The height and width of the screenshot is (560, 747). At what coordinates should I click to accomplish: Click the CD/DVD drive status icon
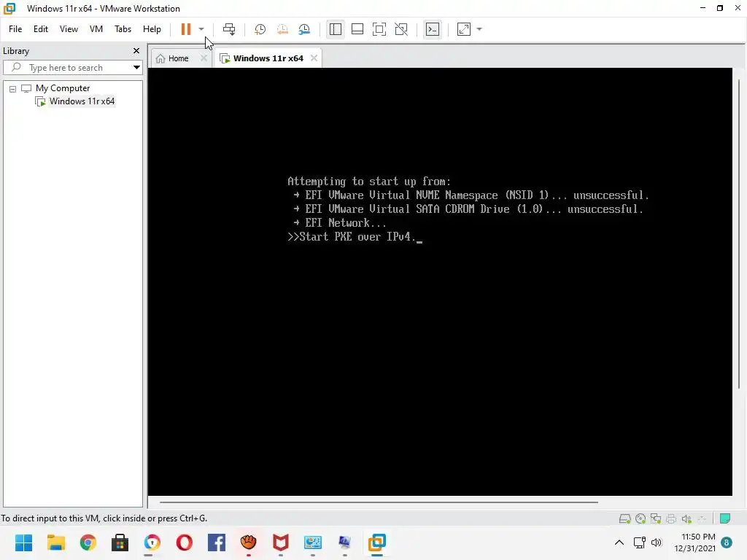tap(640, 518)
